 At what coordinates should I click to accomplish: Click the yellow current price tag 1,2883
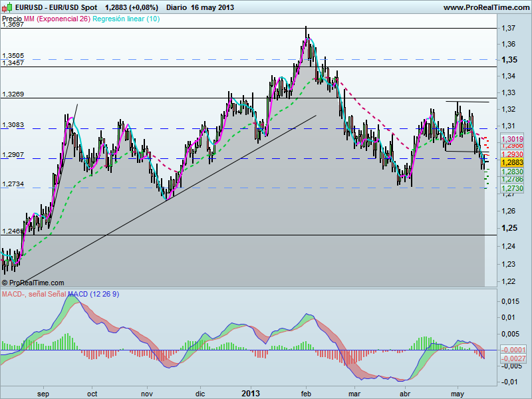click(512, 162)
